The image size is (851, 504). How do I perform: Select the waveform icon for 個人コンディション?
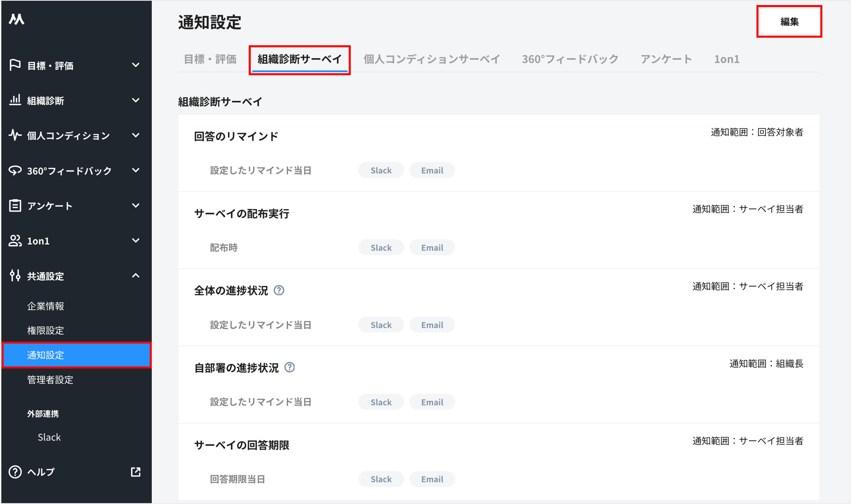(15, 135)
